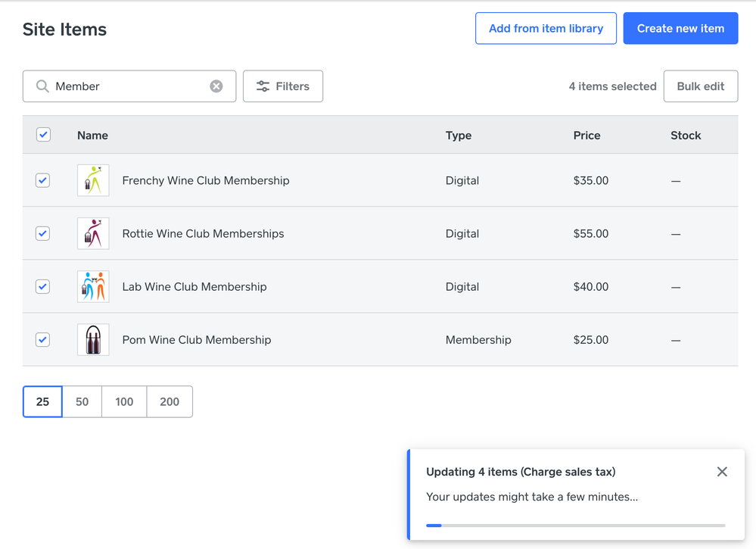Click the update progress bar
Image resolution: width=756 pixels, height=549 pixels.
[x=575, y=525]
